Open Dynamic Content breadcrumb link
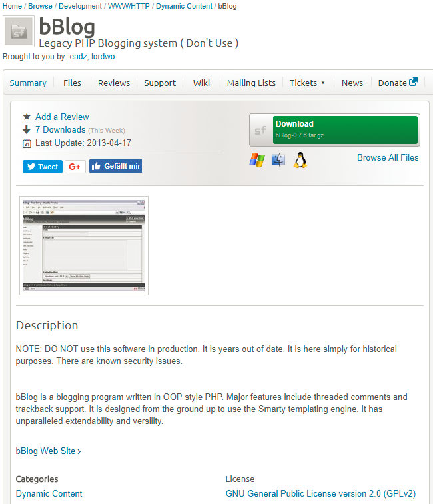The height and width of the screenshot is (504, 433). click(x=184, y=6)
